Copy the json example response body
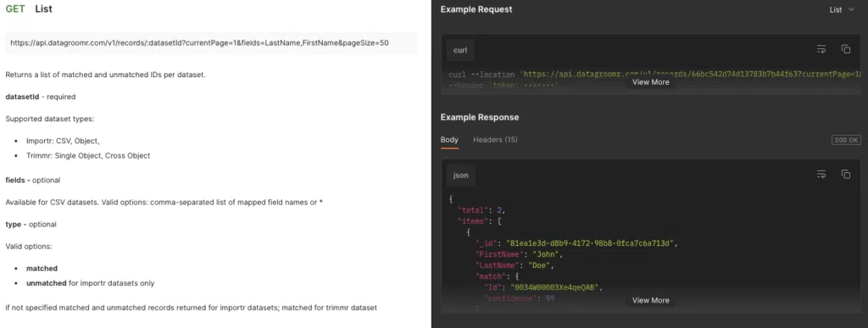The image size is (868, 328). tap(846, 175)
